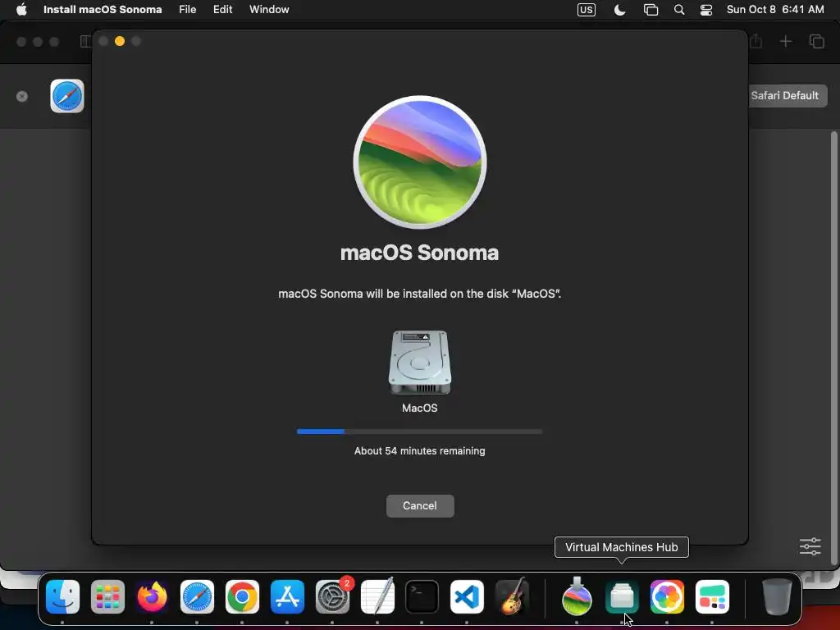840x630 pixels.
Task: Open Launchpad in the dock
Action: click(x=107, y=597)
